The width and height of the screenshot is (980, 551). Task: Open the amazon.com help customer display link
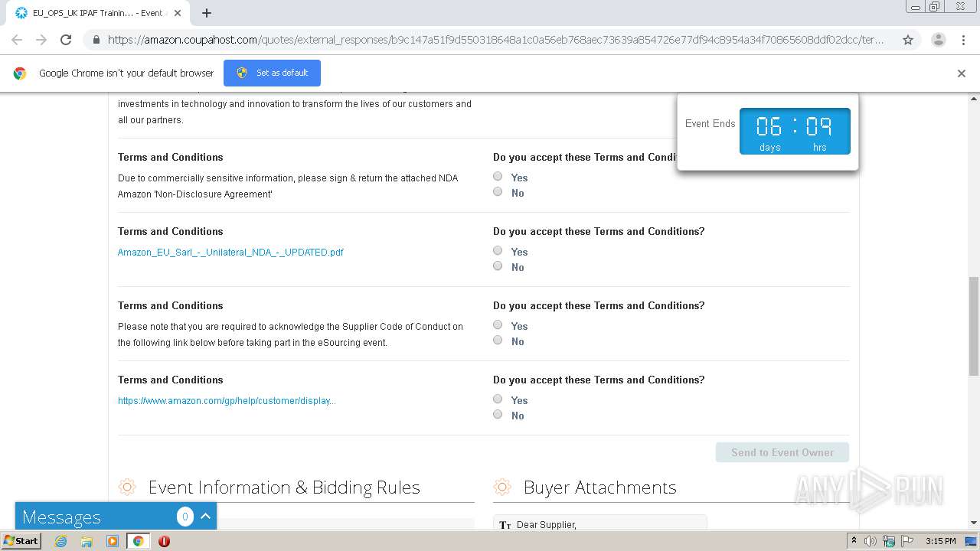[227, 401]
